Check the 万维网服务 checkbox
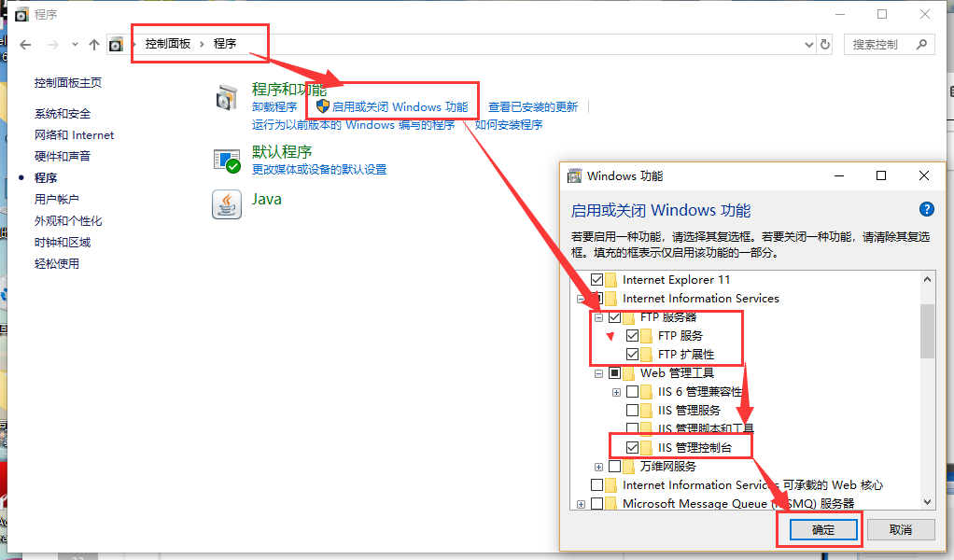 point(614,467)
